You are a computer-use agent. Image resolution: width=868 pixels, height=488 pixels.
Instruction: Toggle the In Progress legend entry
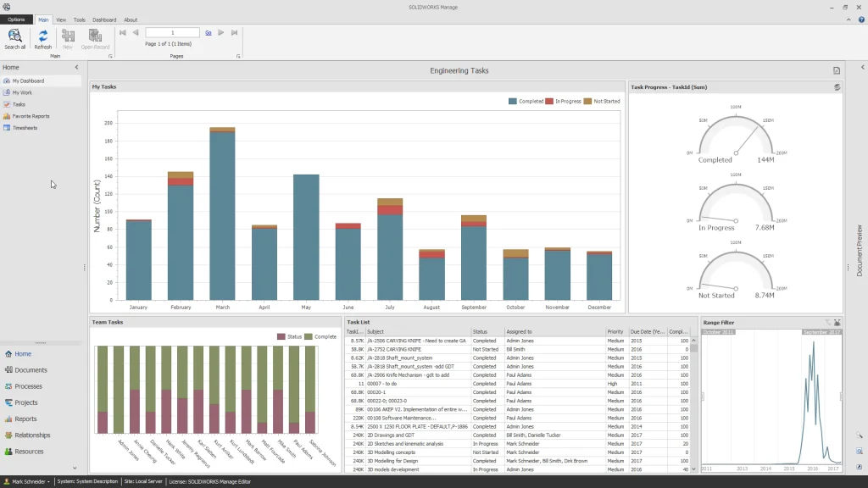click(x=564, y=101)
